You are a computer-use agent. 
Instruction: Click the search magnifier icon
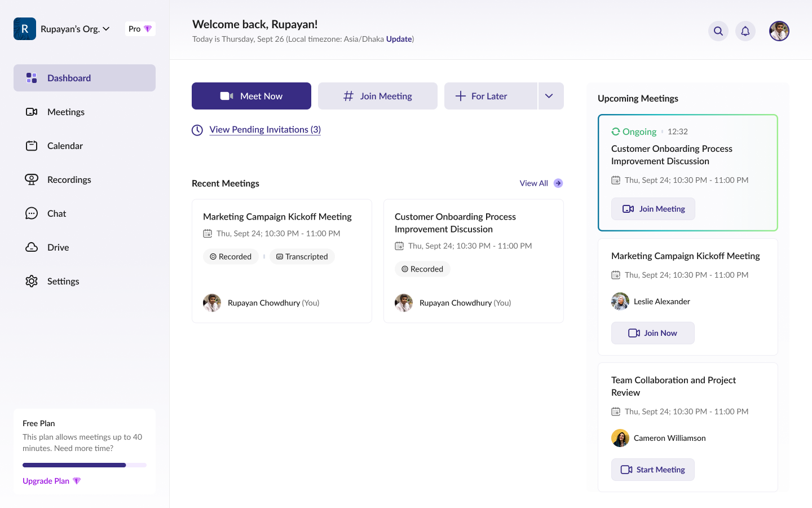(718, 31)
